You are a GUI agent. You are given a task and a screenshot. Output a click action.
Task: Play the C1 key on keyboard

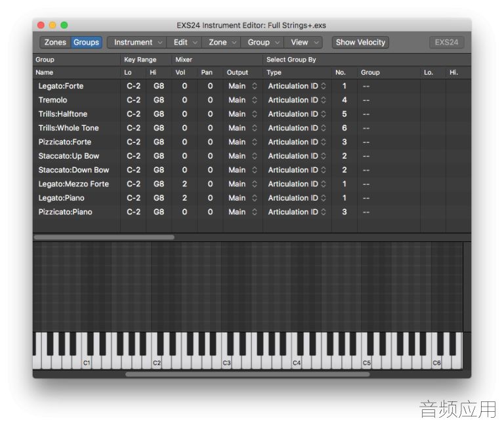87,363
